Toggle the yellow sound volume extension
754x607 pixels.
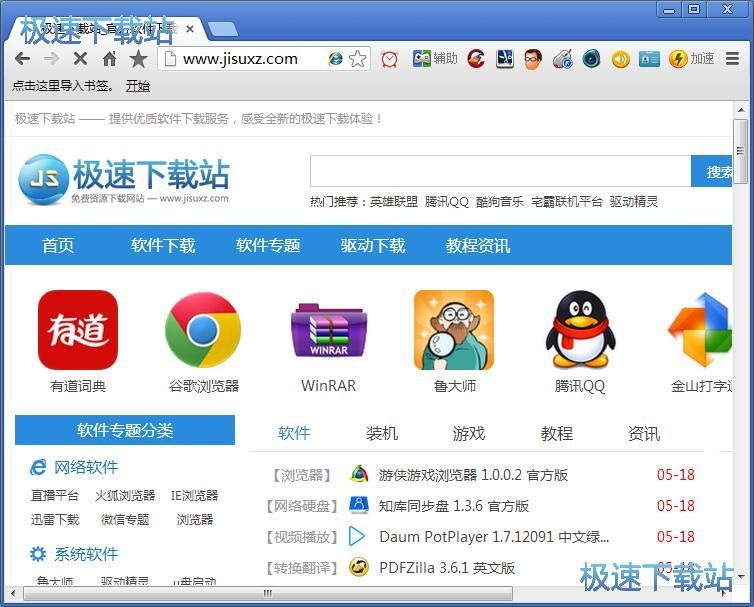[x=621, y=59]
